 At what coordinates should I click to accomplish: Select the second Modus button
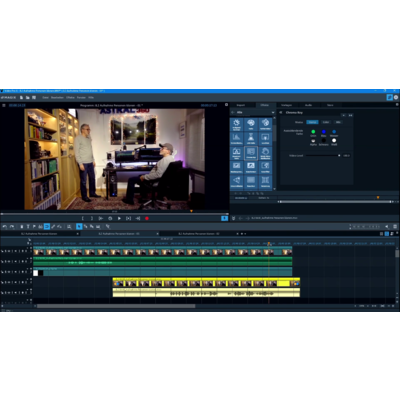(x=326, y=122)
